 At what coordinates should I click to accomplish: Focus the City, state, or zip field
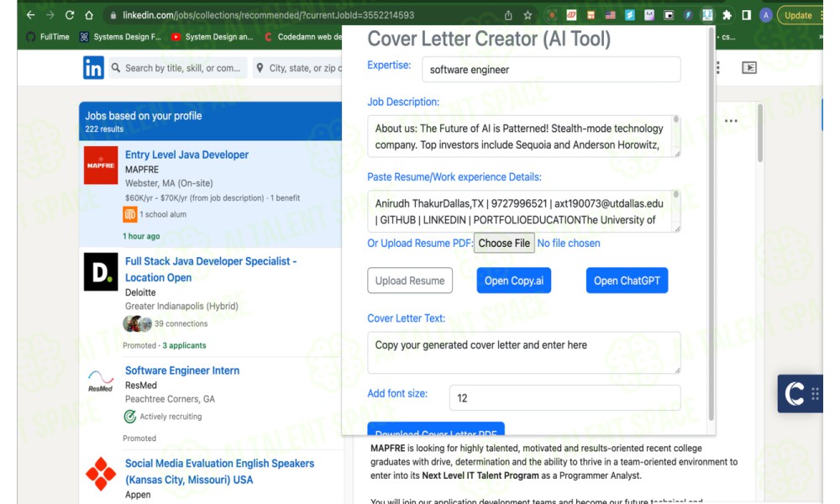[298, 68]
